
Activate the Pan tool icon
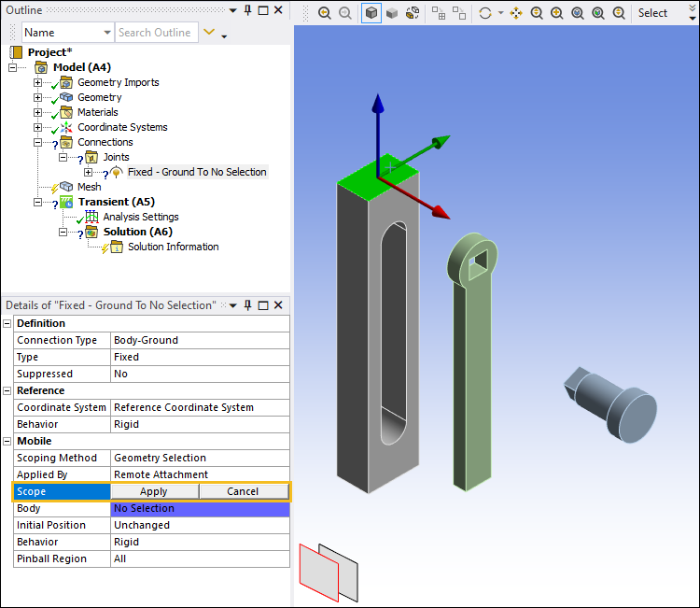[516, 13]
